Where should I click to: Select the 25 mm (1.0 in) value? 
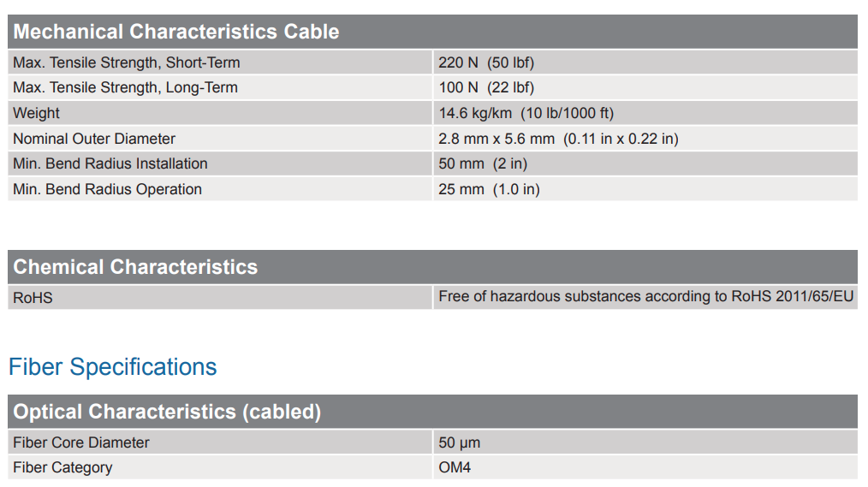(x=489, y=189)
